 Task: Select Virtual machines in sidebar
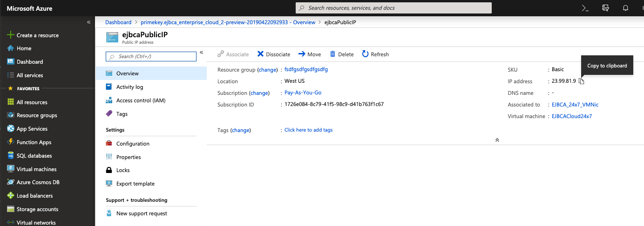tap(36, 169)
